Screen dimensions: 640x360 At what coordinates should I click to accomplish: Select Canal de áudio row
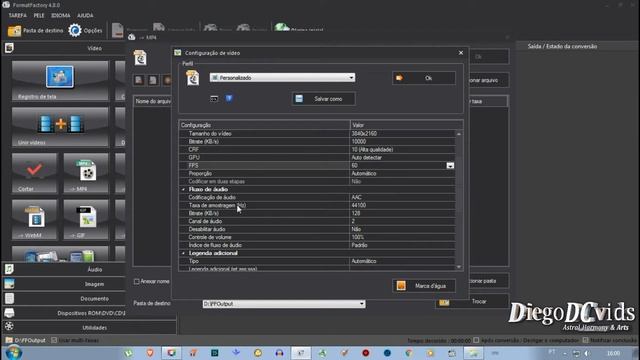[x=317, y=221]
